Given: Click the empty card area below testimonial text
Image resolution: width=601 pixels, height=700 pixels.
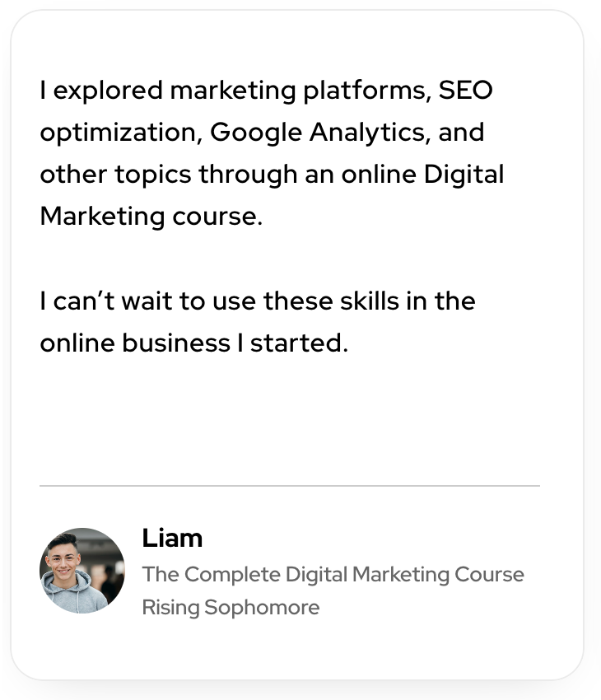Looking at the screenshot, I should click(290, 420).
